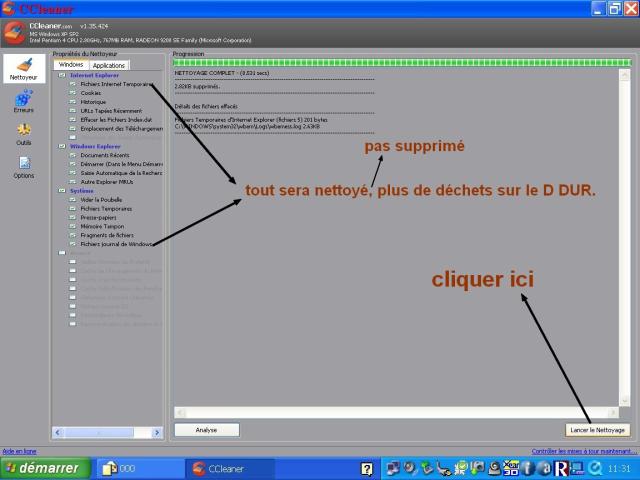Toggle the Historique checkbox
Screen dimensions: 640x480
[73, 102]
